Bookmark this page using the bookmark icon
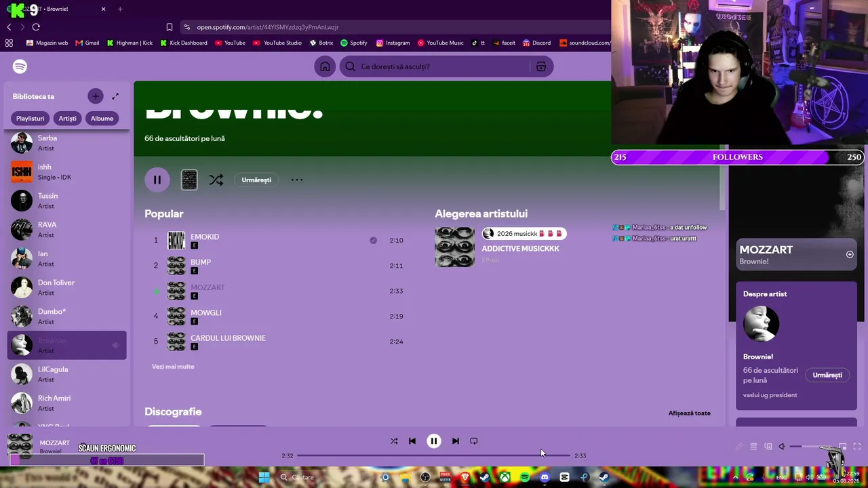Viewport: 868px width, 488px height. 170,27
